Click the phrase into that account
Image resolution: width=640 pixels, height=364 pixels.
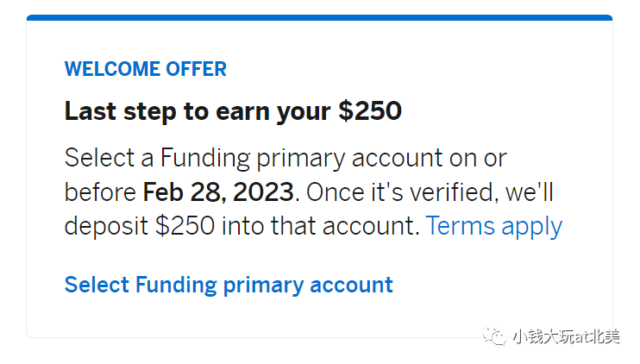click(321, 226)
